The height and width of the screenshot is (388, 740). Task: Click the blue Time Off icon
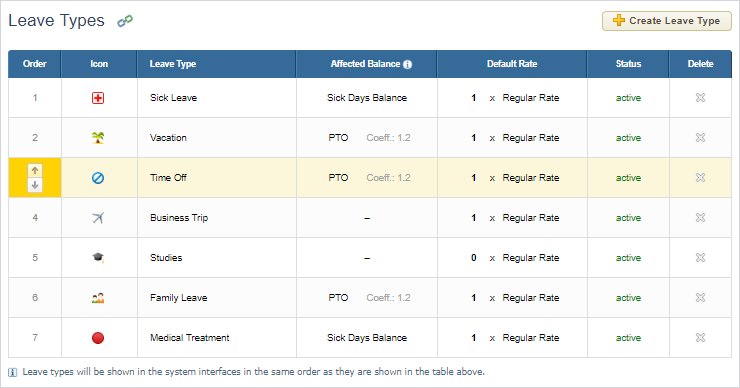98,178
